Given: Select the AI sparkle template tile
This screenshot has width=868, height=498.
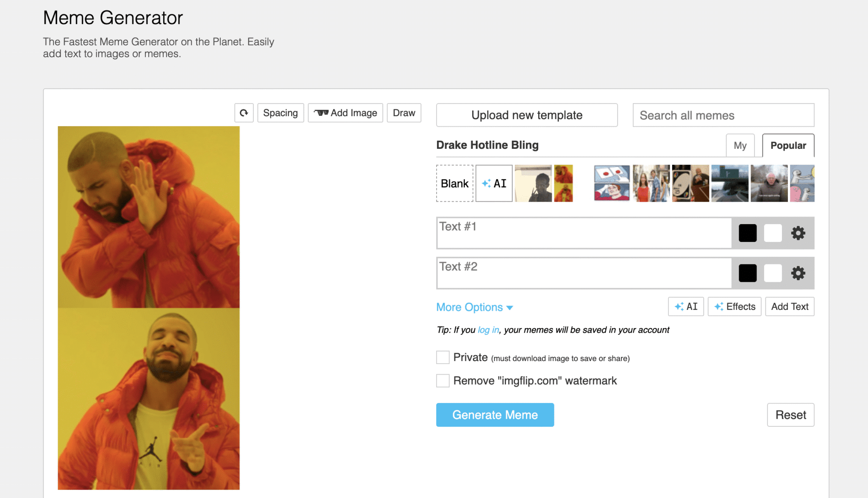Looking at the screenshot, I should pyautogui.click(x=494, y=183).
